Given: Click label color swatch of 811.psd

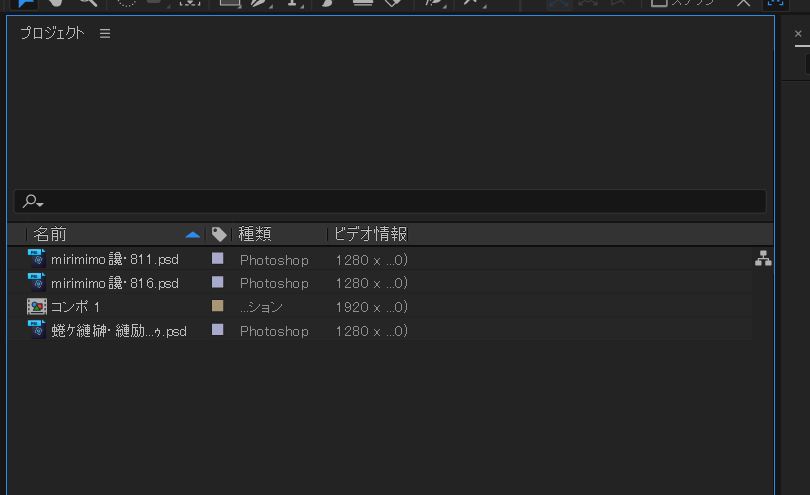Looking at the screenshot, I should (217, 258).
